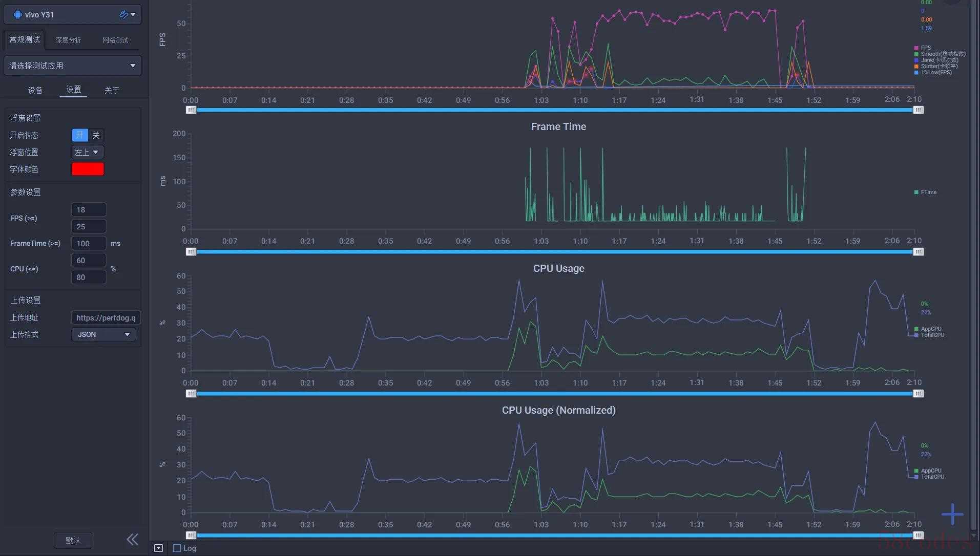Toggle TotalCPU in CPU Usage (Normalized) legend
This screenshot has height=556, width=980.
[x=929, y=477]
